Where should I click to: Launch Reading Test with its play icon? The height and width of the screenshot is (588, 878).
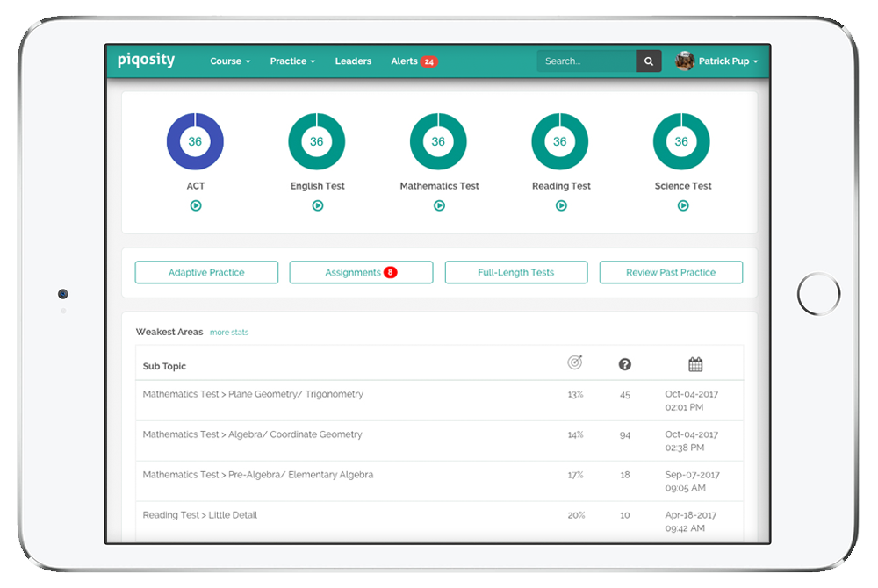[561, 205]
